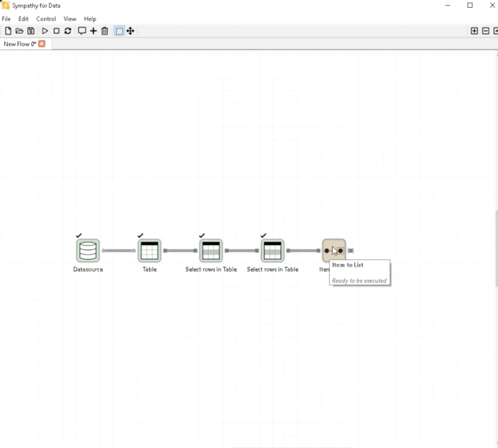Maximize the Sympathy for Data window
Image resolution: width=498 pixels, height=448 pixels.
[470, 5]
